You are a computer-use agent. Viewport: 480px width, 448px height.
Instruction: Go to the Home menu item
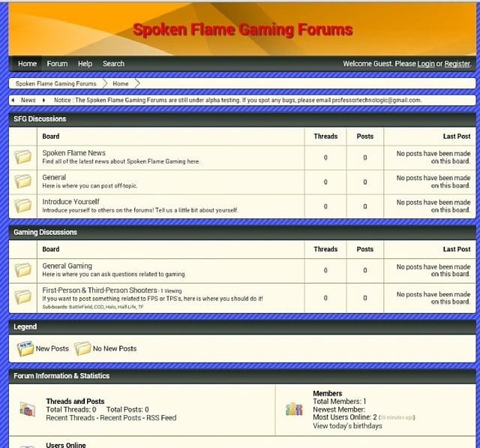click(27, 64)
